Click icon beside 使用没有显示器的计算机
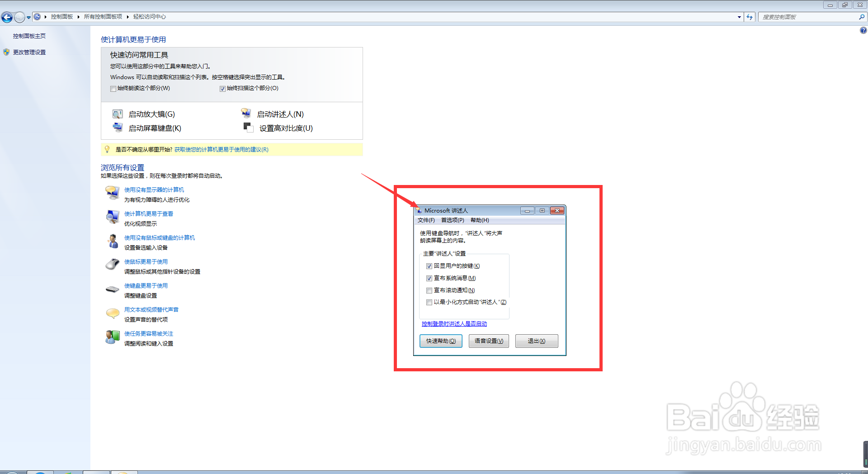The height and width of the screenshot is (474, 868). coord(112,193)
